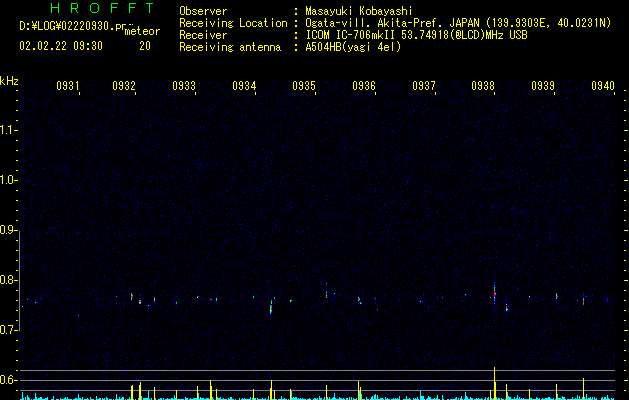The image size is (629, 400).
Task: Click the 0935 time marker
Action: click(304, 86)
